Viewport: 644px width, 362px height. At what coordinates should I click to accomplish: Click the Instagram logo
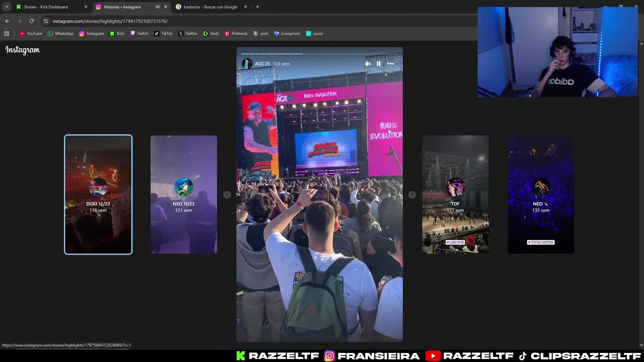(23, 50)
